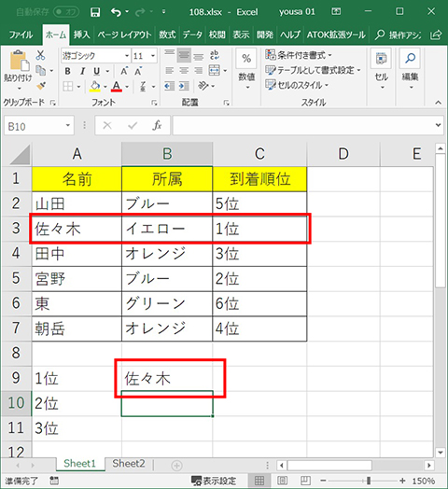The width and height of the screenshot is (448, 489).
Task: Click the 表示設定 display settings button
Action: coord(214,481)
